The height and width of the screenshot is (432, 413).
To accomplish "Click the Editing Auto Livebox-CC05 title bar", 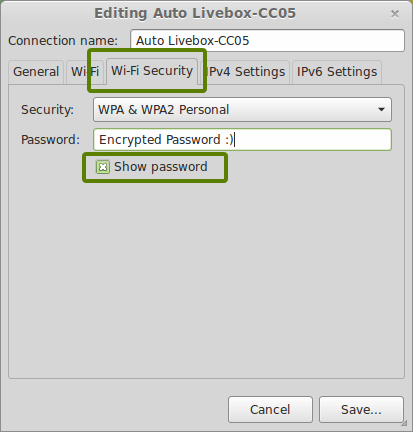I will [195, 13].
